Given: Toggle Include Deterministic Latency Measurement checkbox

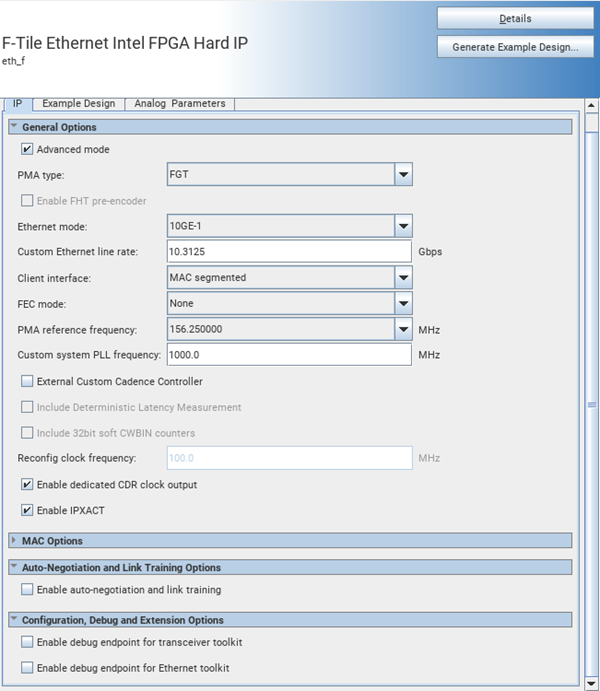Looking at the screenshot, I should coord(27,407).
